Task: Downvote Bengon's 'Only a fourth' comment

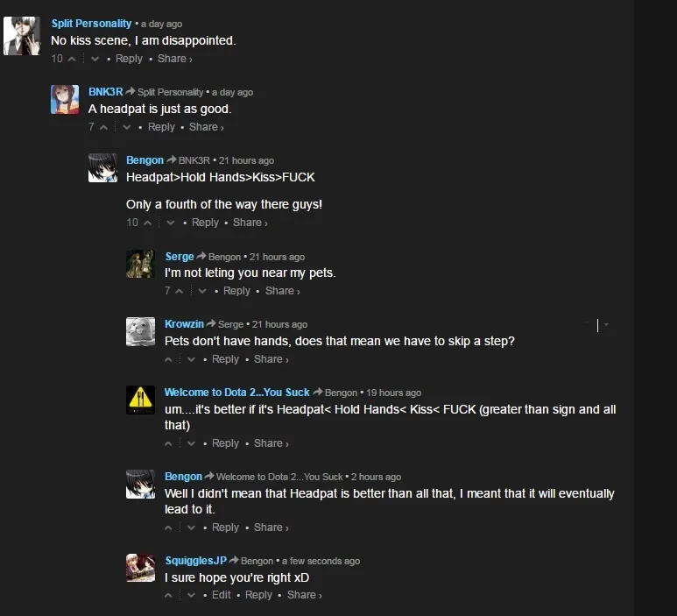Action: point(171,223)
